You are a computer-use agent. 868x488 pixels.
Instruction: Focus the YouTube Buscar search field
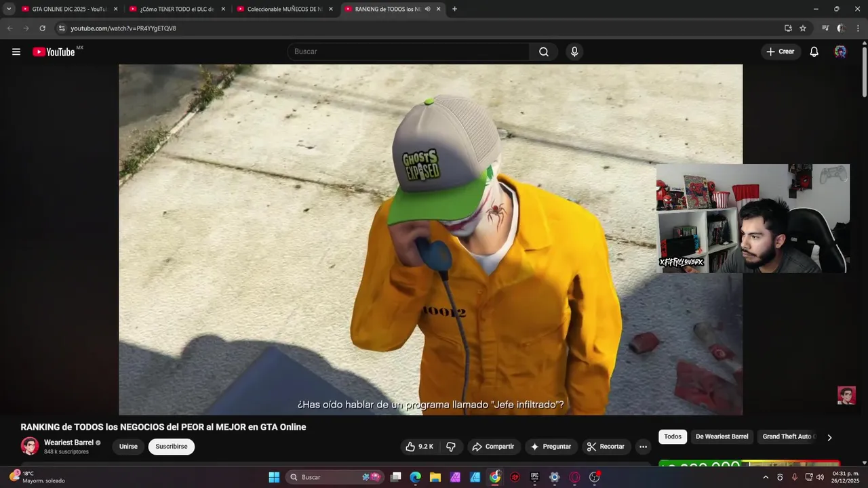tap(408, 52)
